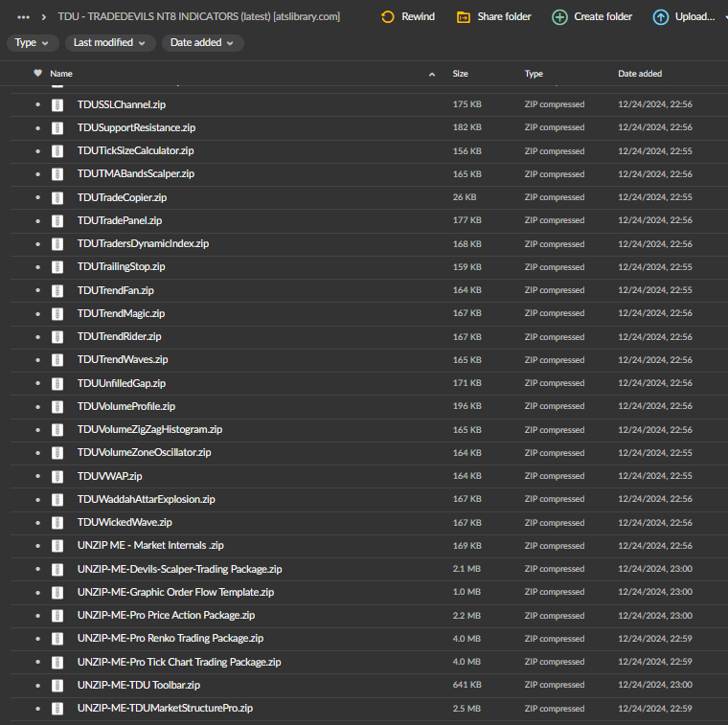Sort by the Date added column header
This screenshot has height=725, width=728.
pos(640,74)
